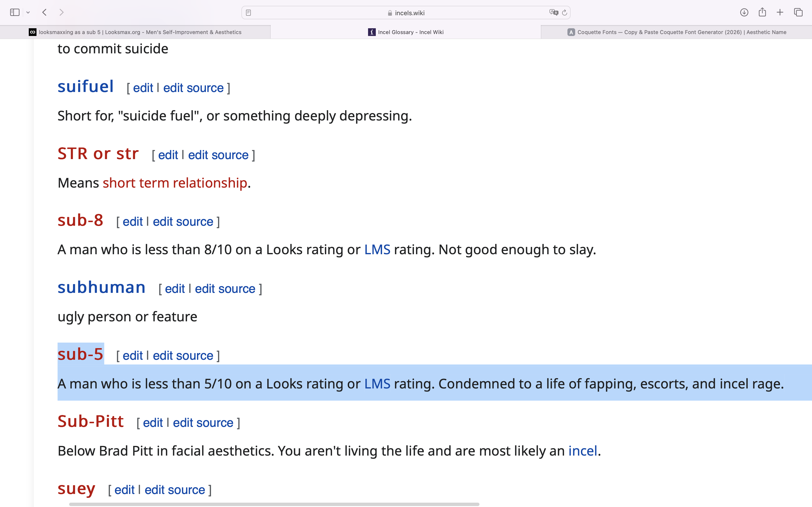Go forward to next page

(x=61, y=12)
